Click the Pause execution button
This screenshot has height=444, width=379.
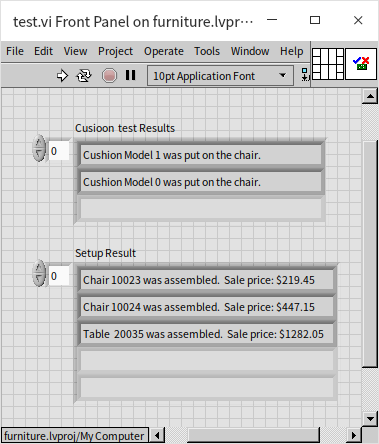point(131,75)
